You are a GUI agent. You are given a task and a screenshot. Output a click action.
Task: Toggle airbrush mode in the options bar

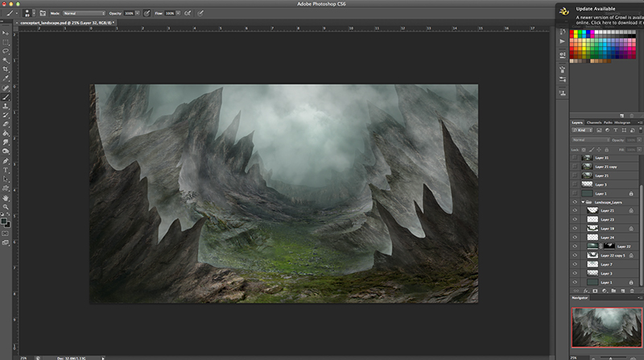pos(187,14)
